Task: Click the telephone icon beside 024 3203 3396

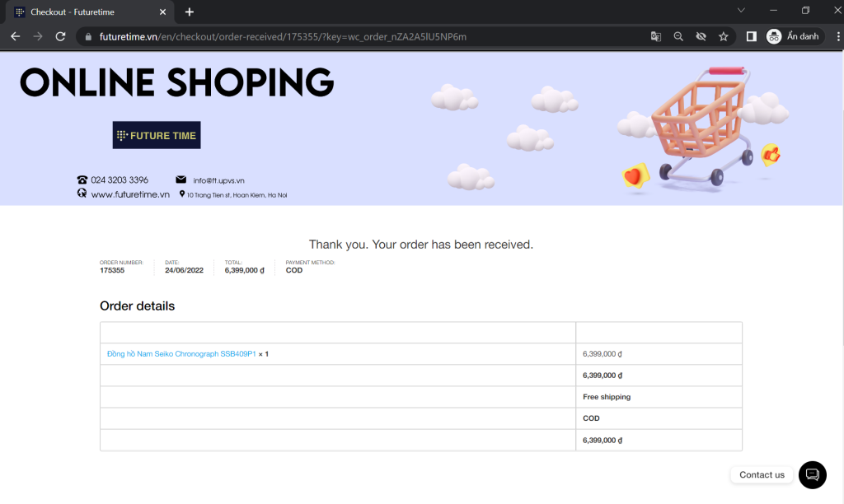Action: (x=82, y=180)
